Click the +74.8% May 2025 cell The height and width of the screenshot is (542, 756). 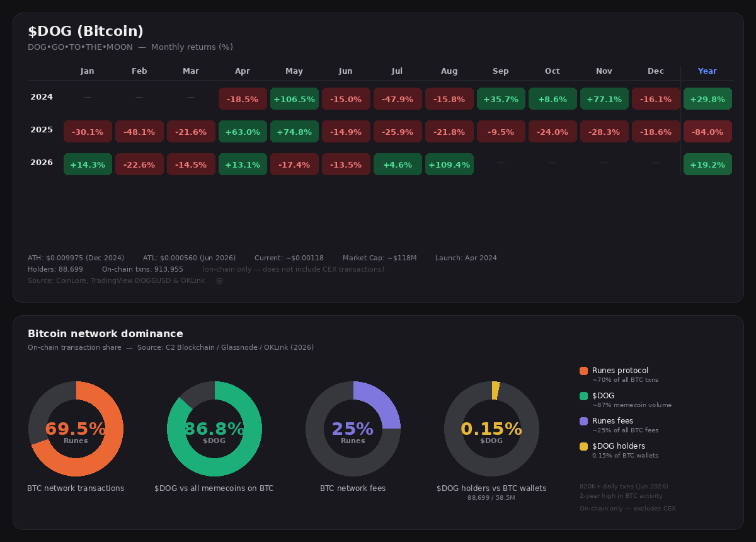294,132
